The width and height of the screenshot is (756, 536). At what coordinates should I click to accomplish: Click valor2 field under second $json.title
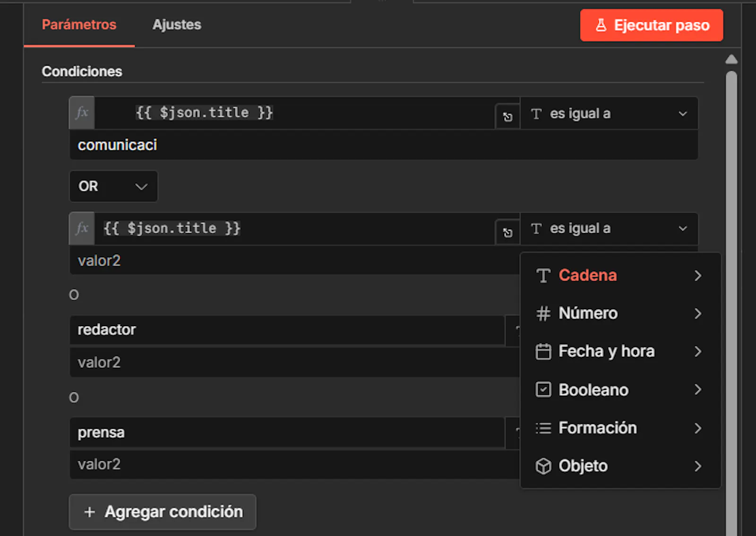click(x=295, y=260)
